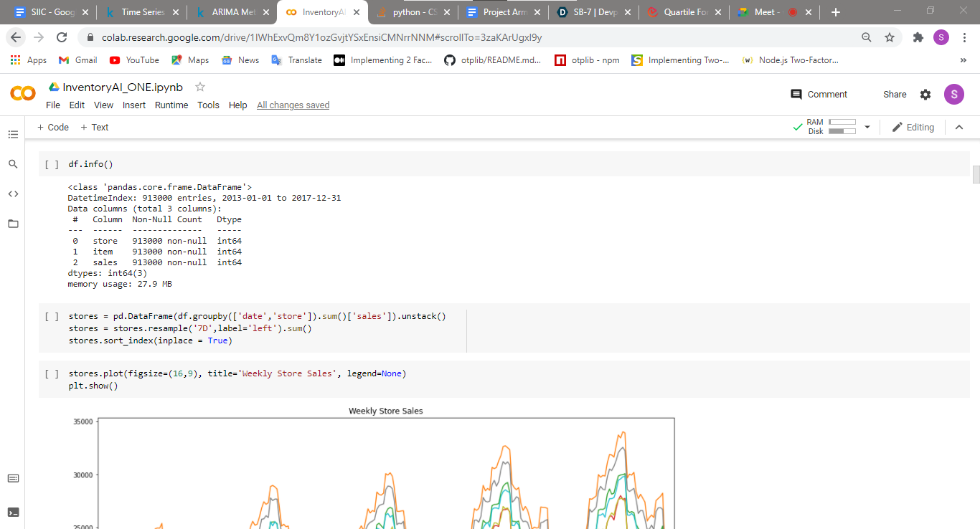Open the find and replace search icon
980x529 pixels.
click(13, 164)
